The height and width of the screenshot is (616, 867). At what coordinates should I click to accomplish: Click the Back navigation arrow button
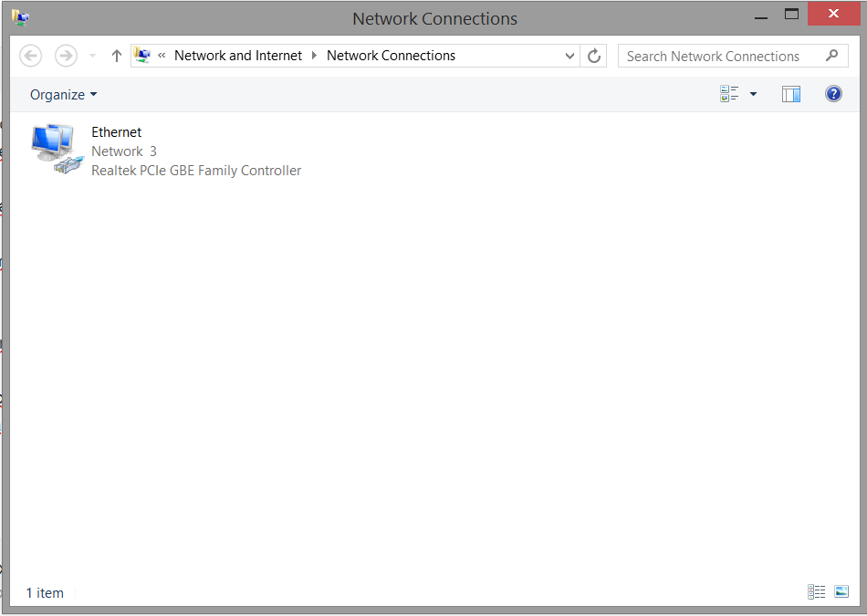coord(31,56)
